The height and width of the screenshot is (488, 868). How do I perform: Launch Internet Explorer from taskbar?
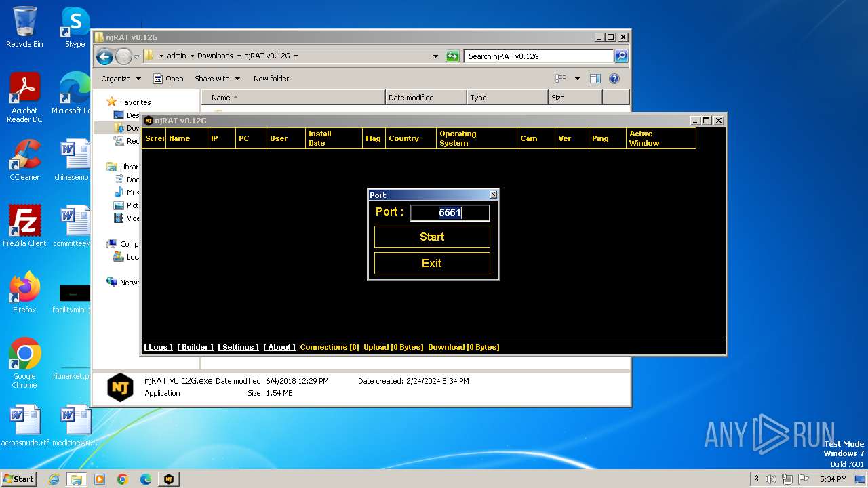point(54,479)
